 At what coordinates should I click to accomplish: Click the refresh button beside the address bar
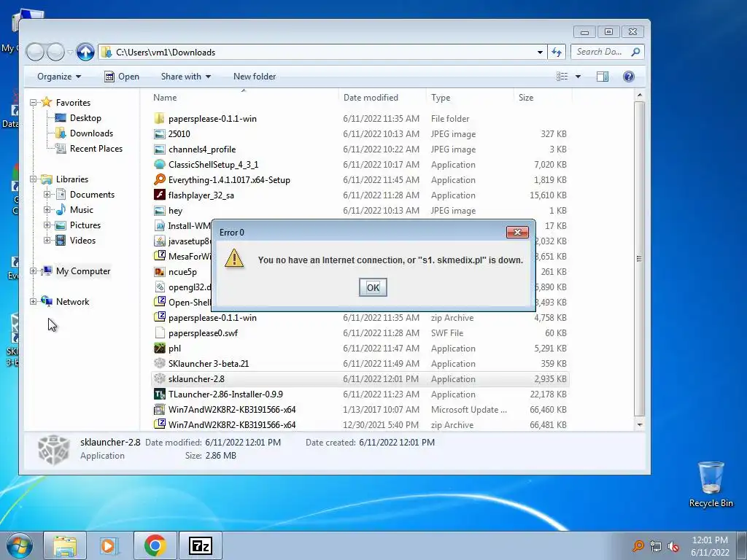[x=557, y=52]
